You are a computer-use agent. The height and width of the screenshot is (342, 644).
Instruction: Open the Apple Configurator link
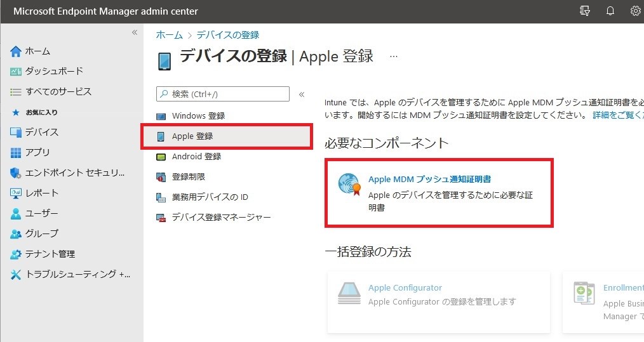(405, 288)
